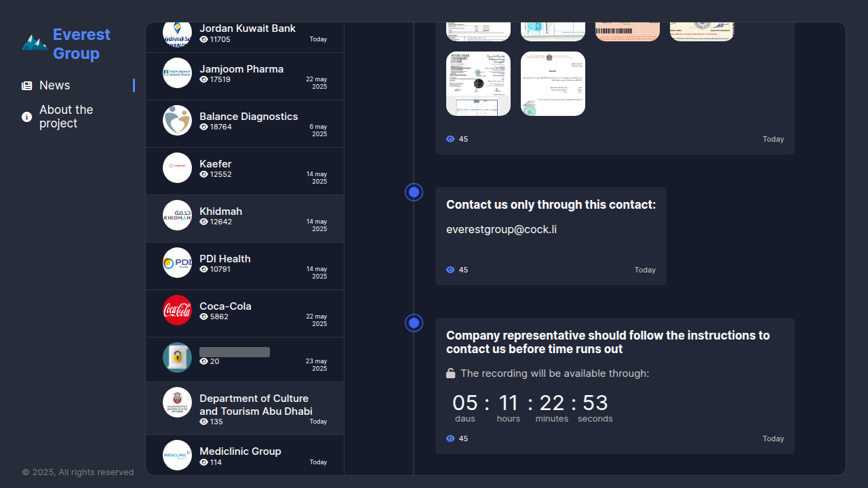868x488 pixels.
Task: Click the eye icon beside 12642 views
Action: (x=203, y=222)
